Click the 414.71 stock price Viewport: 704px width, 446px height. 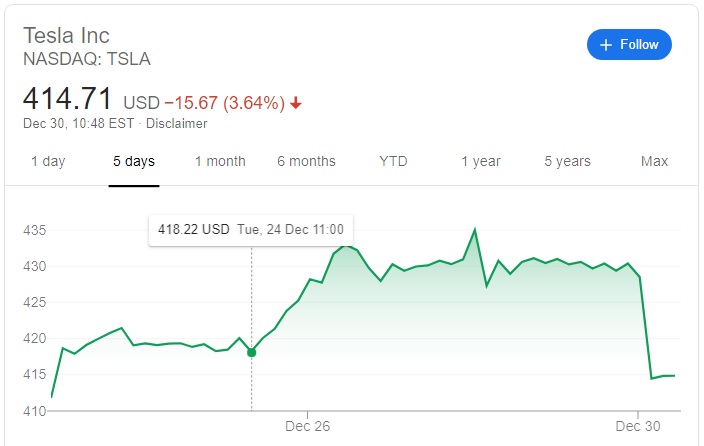pos(68,99)
